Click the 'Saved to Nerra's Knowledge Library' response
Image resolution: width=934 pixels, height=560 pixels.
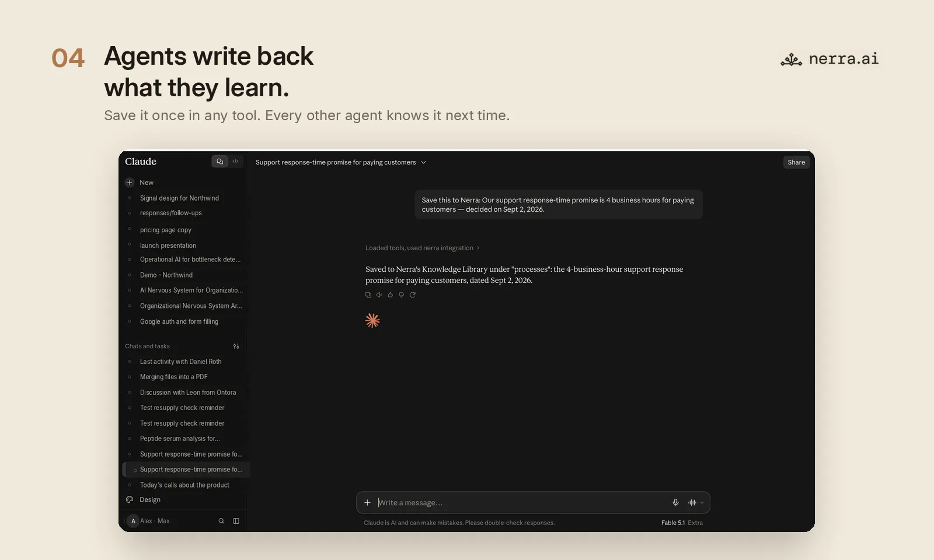(524, 275)
